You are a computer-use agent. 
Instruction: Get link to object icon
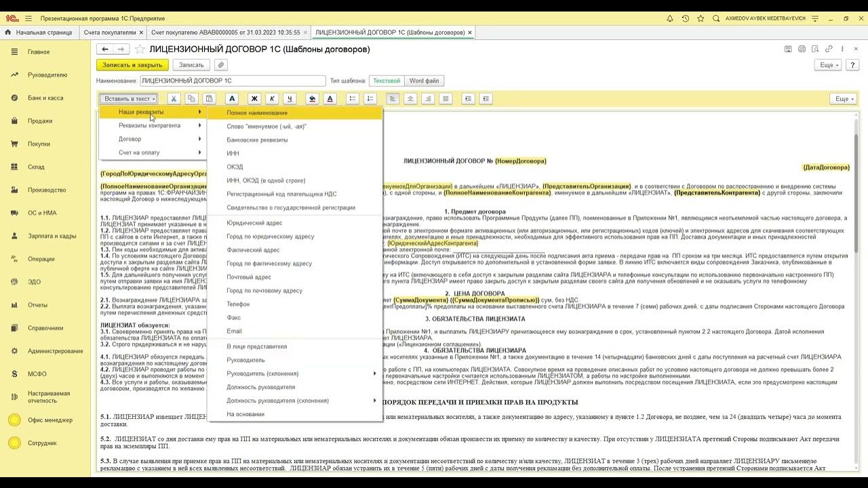pyautogui.click(x=829, y=49)
